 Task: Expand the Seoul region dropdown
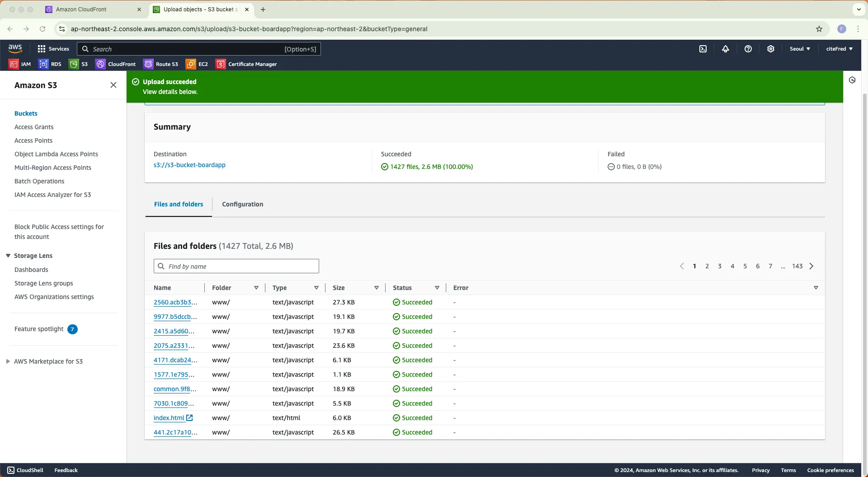800,49
